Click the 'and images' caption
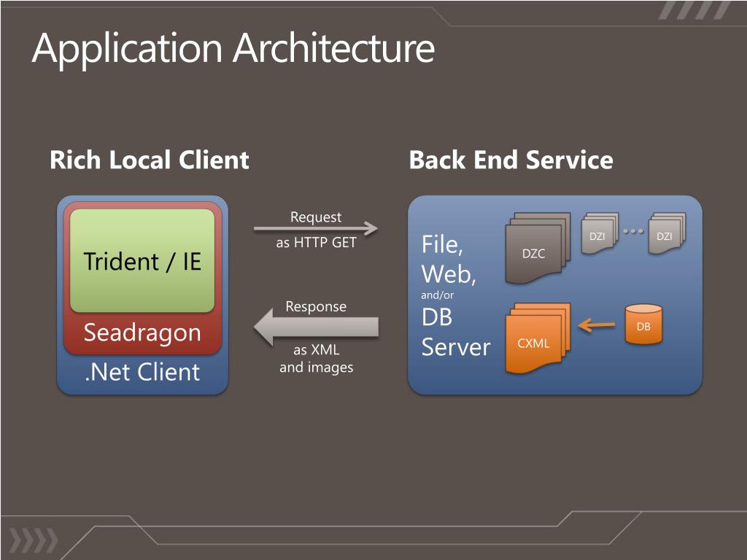The height and width of the screenshot is (560, 747). tap(317, 367)
